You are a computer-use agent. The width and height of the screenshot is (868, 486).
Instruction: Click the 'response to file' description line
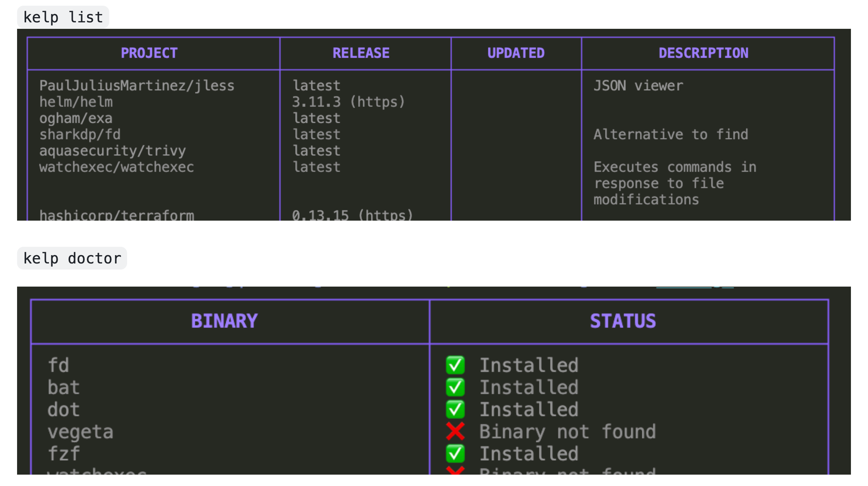(x=659, y=183)
